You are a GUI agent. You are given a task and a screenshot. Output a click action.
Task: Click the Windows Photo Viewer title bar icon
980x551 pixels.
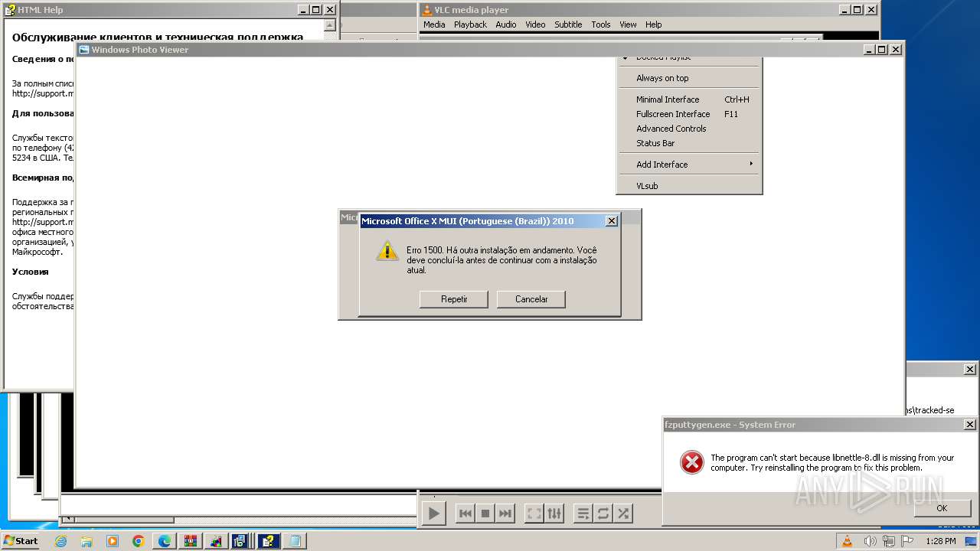coord(84,50)
